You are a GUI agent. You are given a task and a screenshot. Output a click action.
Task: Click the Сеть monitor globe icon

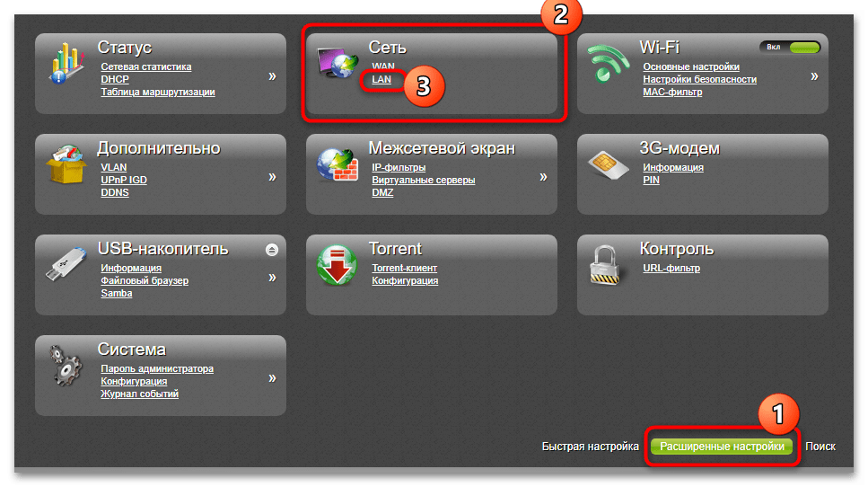point(337,63)
